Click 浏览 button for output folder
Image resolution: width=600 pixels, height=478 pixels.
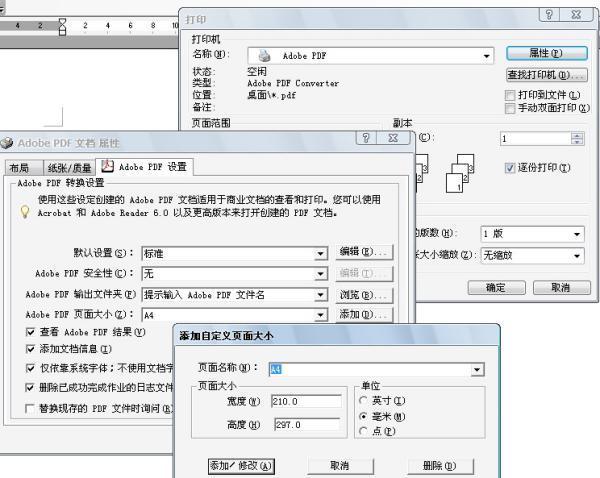pyautogui.click(x=364, y=295)
